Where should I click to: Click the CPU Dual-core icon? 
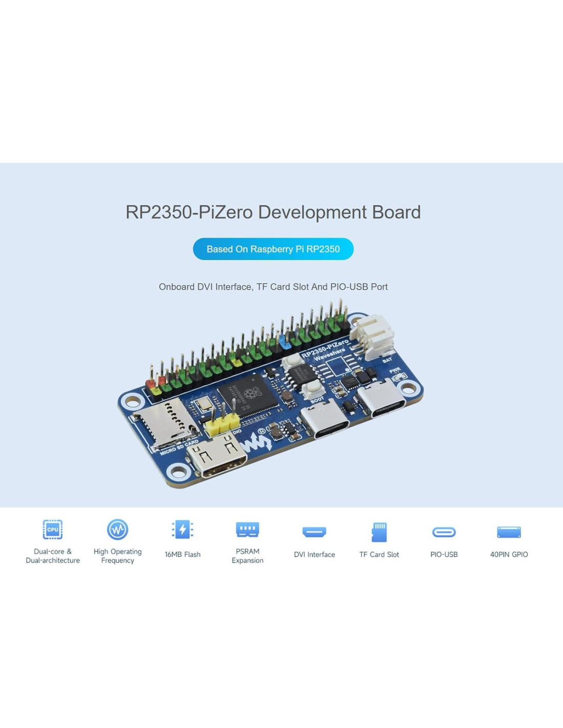click(53, 529)
